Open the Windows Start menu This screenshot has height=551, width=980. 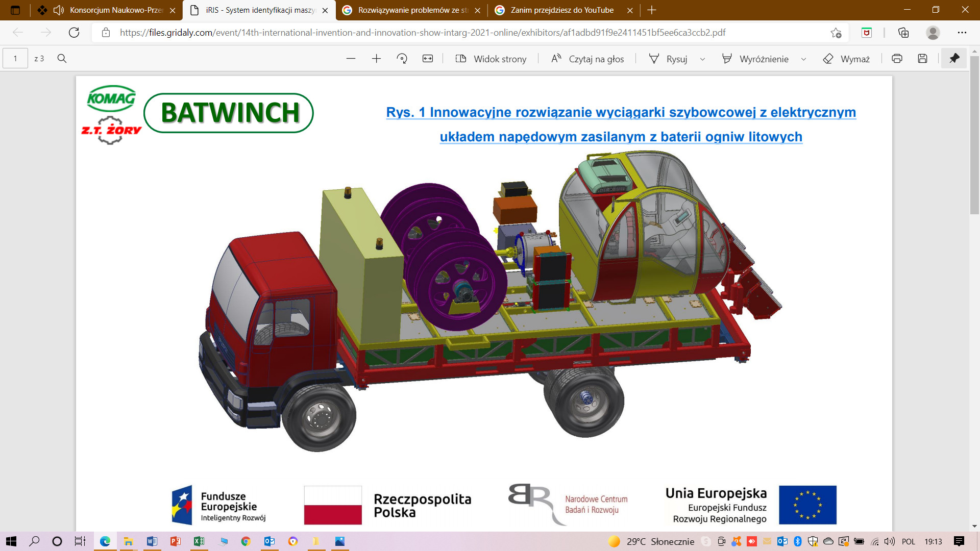click(11, 541)
